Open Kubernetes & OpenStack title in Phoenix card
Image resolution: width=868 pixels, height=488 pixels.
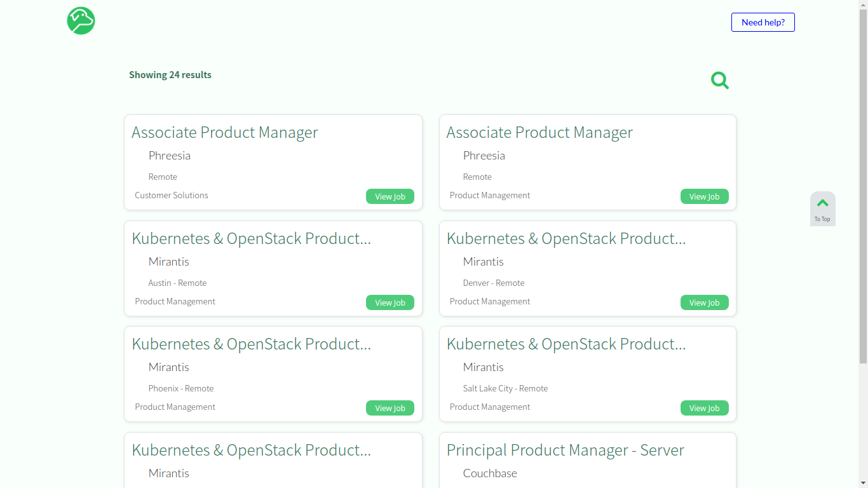click(251, 344)
